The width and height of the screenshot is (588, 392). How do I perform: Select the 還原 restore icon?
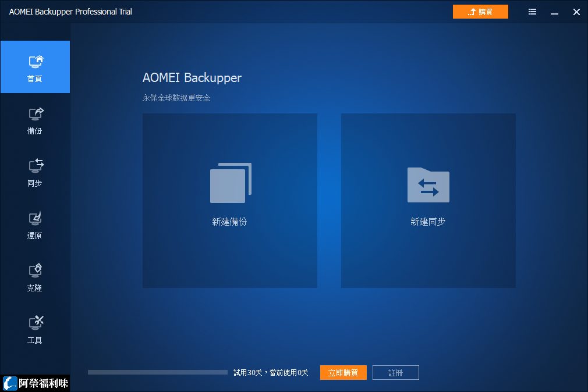(x=35, y=218)
